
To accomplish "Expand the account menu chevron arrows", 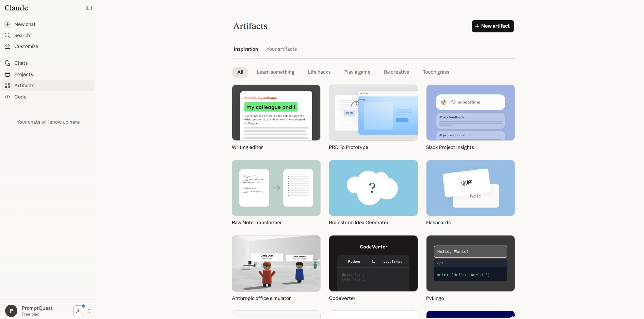I will [x=89, y=311].
